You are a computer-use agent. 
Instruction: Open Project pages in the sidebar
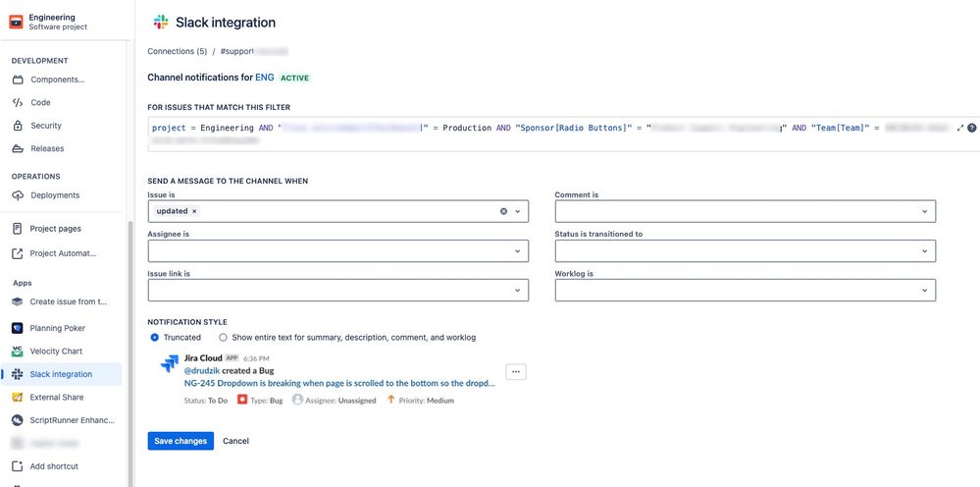[55, 229]
